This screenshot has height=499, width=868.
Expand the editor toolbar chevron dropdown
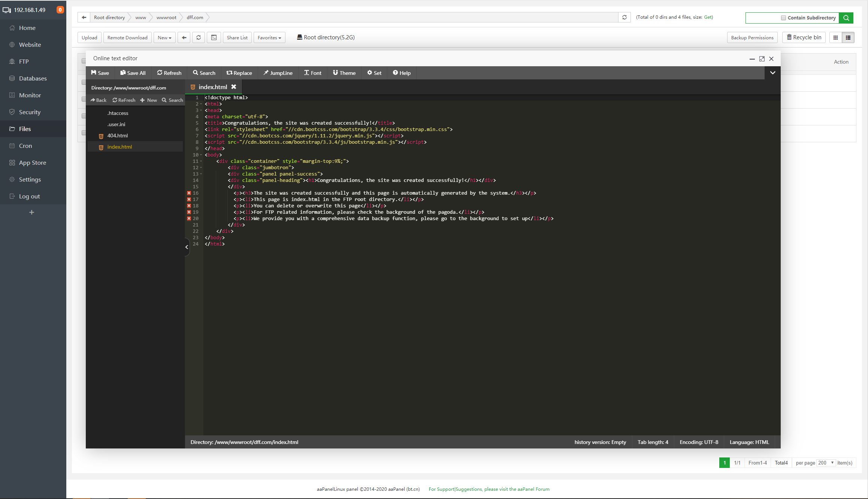pyautogui.click(x=772, y=72)
